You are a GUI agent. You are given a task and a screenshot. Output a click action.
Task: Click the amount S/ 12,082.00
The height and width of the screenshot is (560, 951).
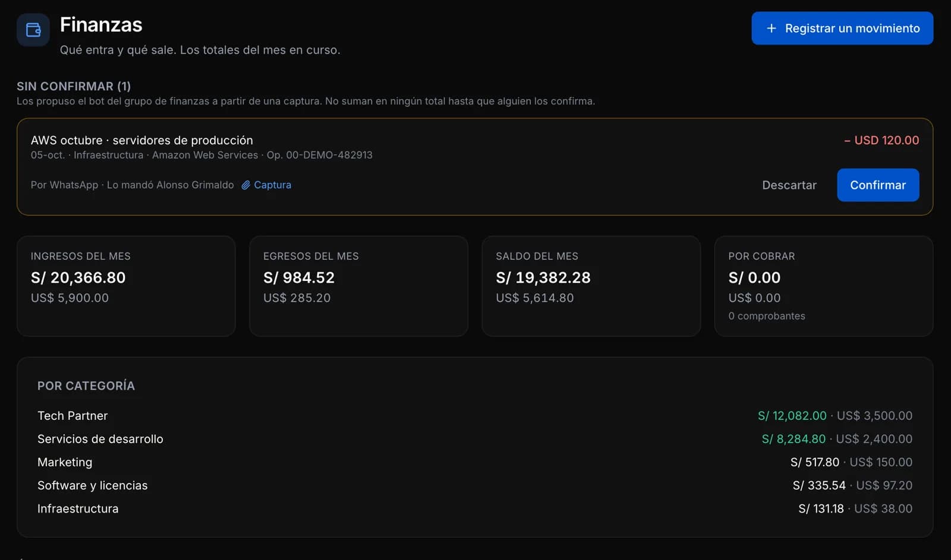(792, 416)
